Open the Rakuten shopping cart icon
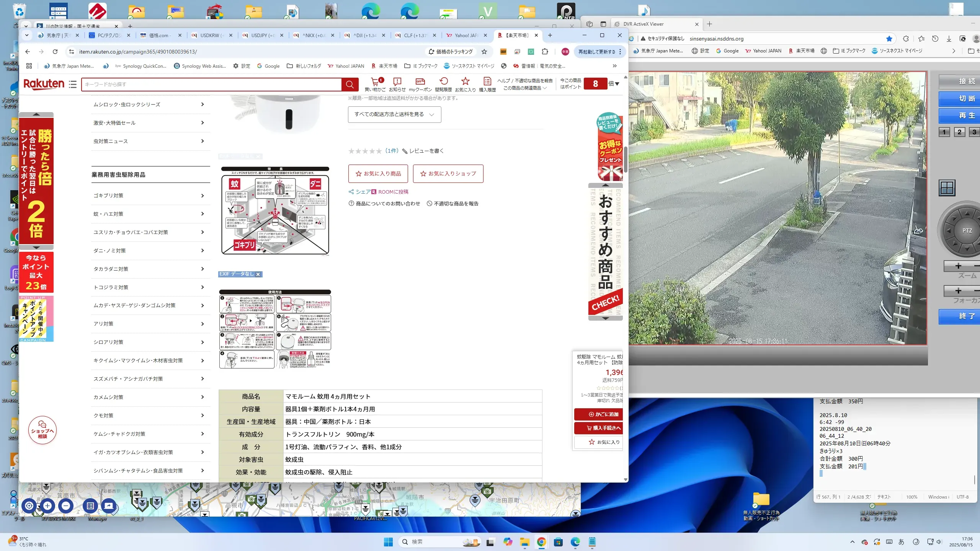This screenshot has width=980, height=551. [375, 82]
